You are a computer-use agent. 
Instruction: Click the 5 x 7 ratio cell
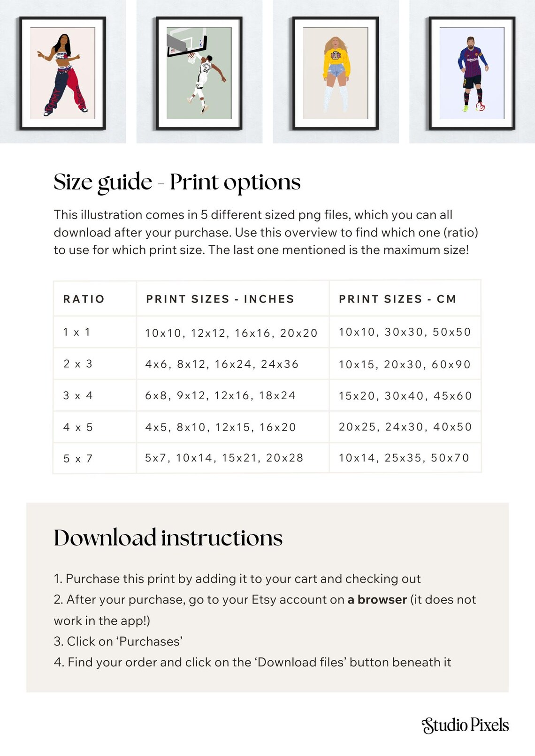[x=95, y=458]
